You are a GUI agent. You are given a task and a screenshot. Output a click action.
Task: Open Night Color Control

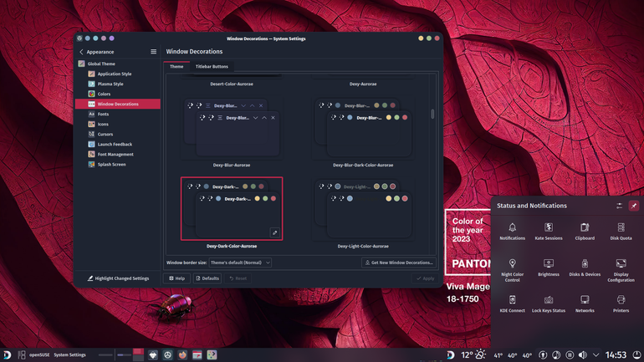(512, 270)
